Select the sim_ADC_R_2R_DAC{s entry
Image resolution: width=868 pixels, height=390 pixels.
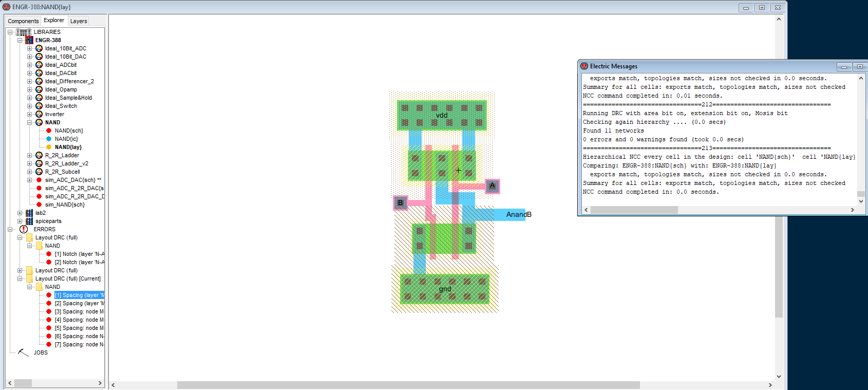pyautogui.click(x=74, y=188)
